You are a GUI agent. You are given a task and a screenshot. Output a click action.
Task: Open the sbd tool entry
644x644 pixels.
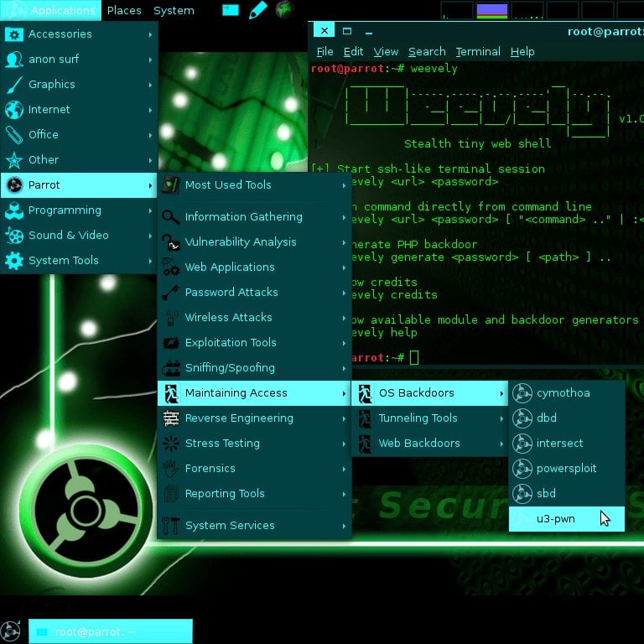pyautogui.click(x=546, y=493)
